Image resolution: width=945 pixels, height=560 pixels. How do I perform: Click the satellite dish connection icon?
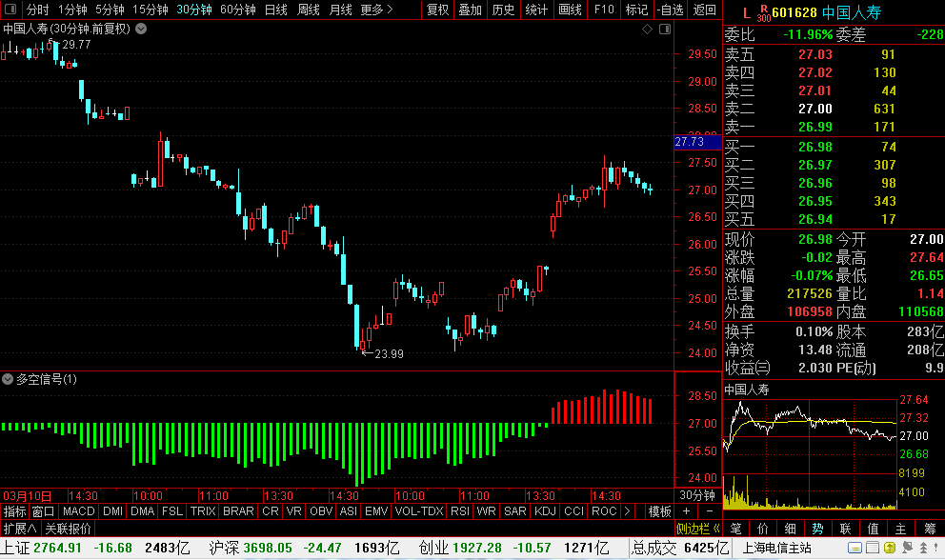click(x=907, y=548)
